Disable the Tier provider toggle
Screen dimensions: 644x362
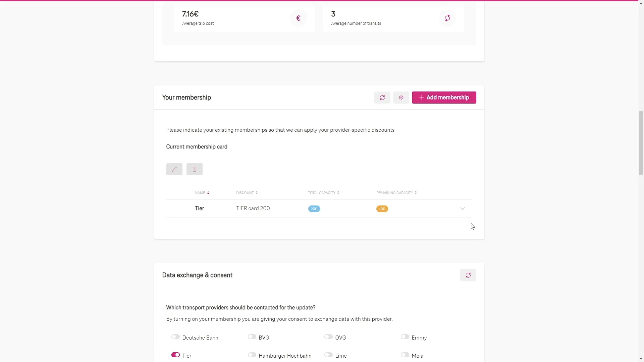[175, 355]
